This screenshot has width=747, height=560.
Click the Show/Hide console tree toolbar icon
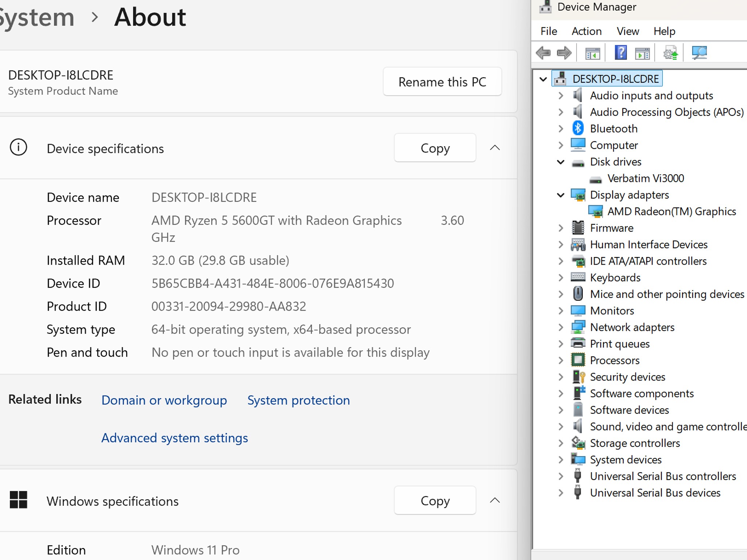coord(592,54)
